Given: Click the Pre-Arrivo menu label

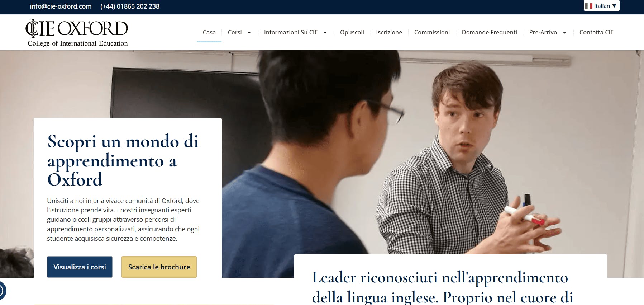Looking at the screenshot, I should click(x=543, y=32).
